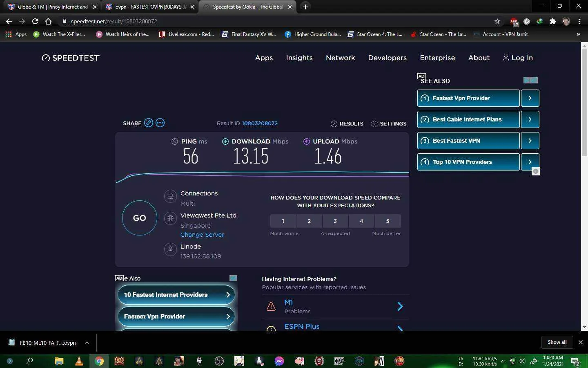Open the Enterprise menu item
The image size is (588, 368).
tap(437, 58)
